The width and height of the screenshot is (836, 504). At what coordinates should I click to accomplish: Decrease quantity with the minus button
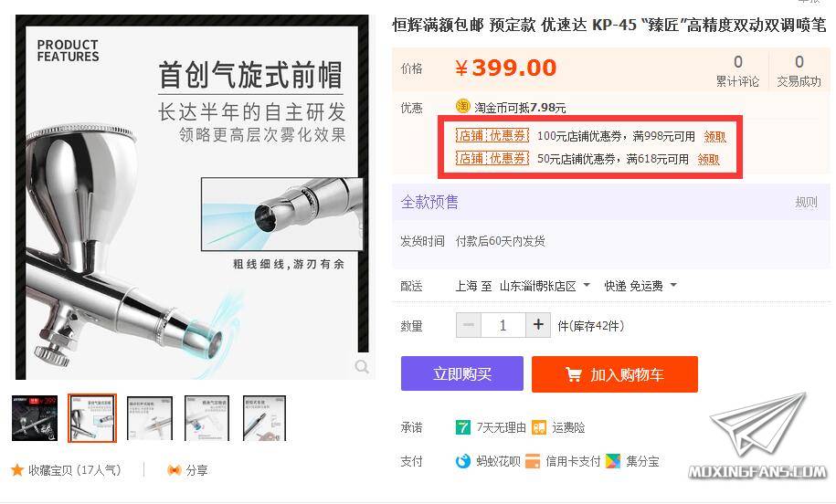(x=469, y=324)
